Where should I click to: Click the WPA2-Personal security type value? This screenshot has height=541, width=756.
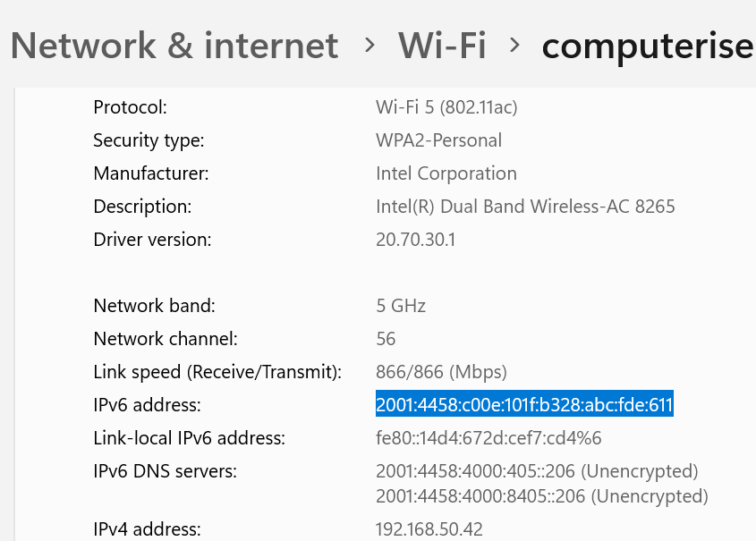[x=438, y=140]
